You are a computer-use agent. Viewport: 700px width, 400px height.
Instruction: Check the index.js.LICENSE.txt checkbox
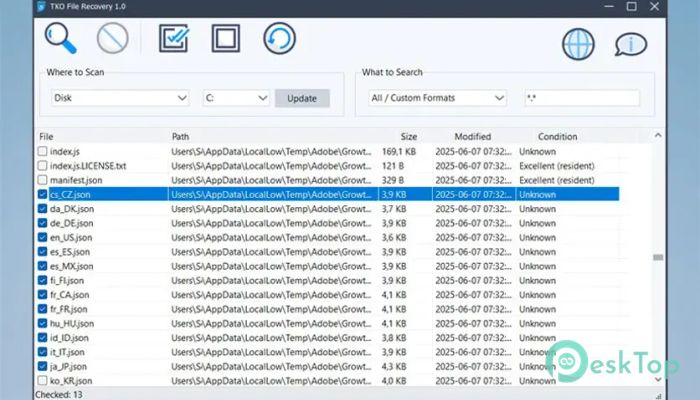pos(42,166)
